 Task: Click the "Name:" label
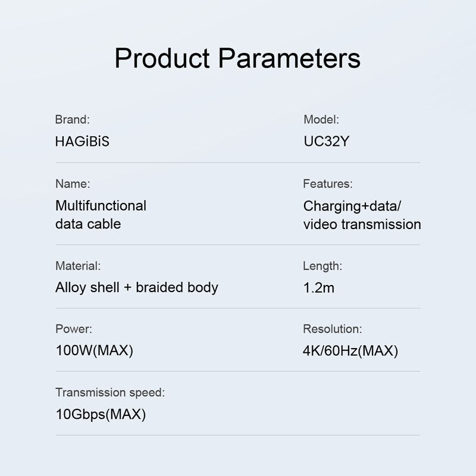73,183
